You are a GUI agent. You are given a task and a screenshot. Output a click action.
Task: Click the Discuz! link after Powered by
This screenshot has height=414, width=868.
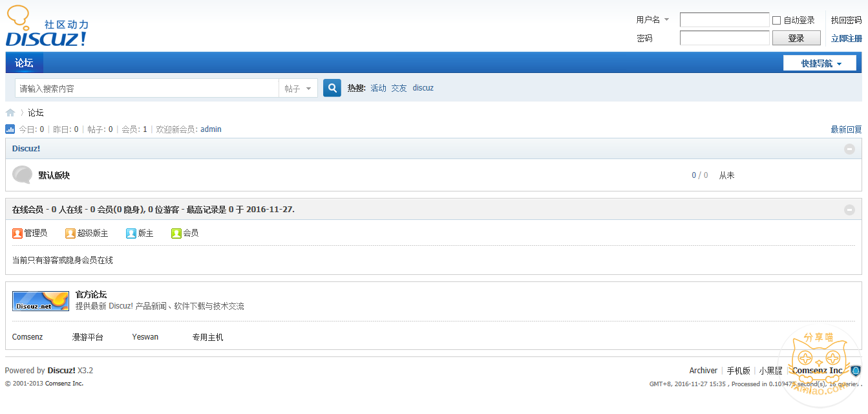[61, 371]
